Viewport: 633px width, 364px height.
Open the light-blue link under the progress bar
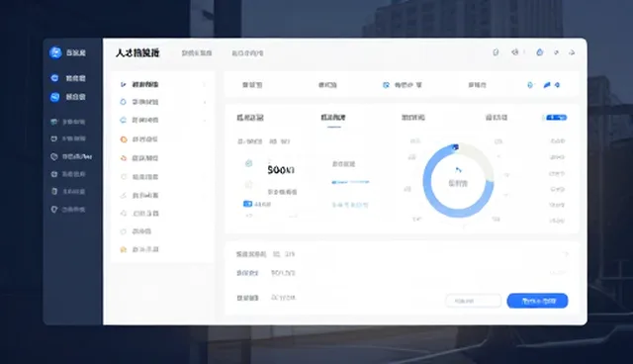coord(350,205)
